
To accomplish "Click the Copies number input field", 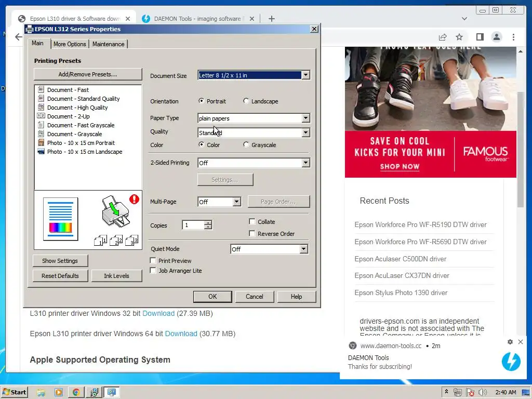I will coord(193,225).
